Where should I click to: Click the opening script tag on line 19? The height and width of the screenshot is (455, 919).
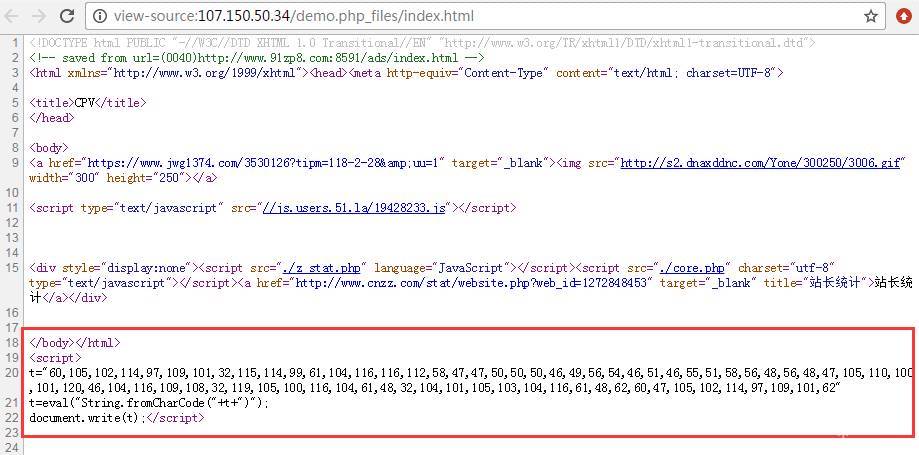(55, 358)
